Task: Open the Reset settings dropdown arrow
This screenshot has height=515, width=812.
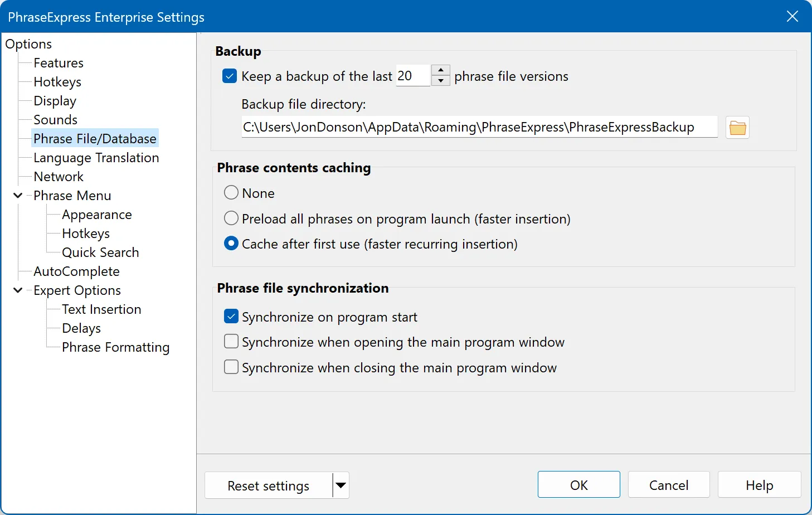Action: coord(341,485)
